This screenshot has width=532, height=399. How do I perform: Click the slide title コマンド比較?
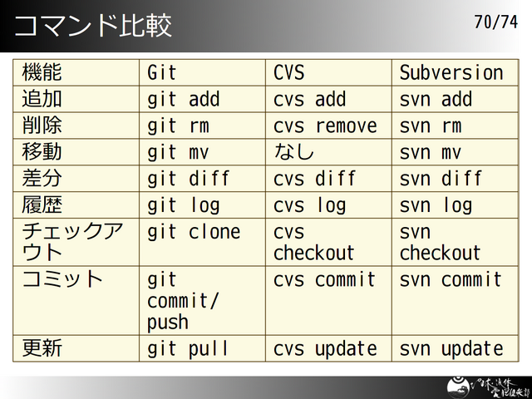[x=93, y=25]
